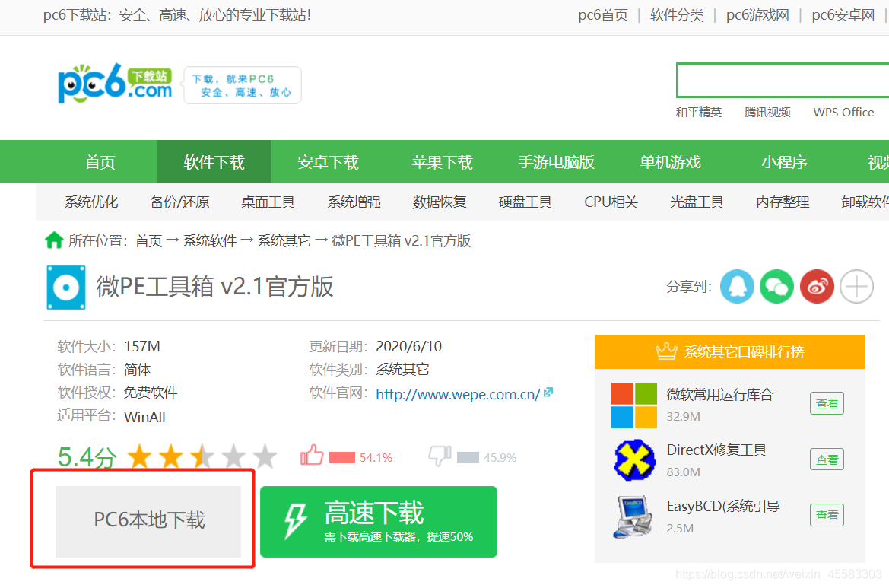Select 系统增强 subcategory
Image resolution: width=889 pixels, height=588 pixels.
click(354, 202)
